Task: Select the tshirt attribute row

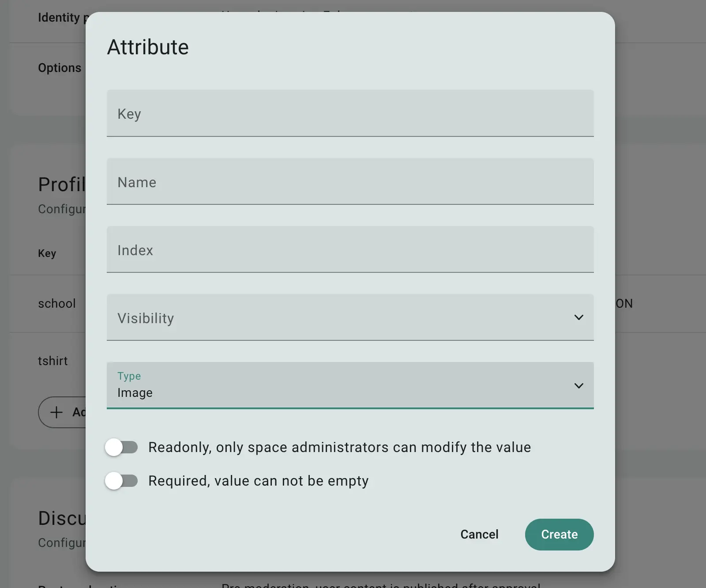Action: 53,361
